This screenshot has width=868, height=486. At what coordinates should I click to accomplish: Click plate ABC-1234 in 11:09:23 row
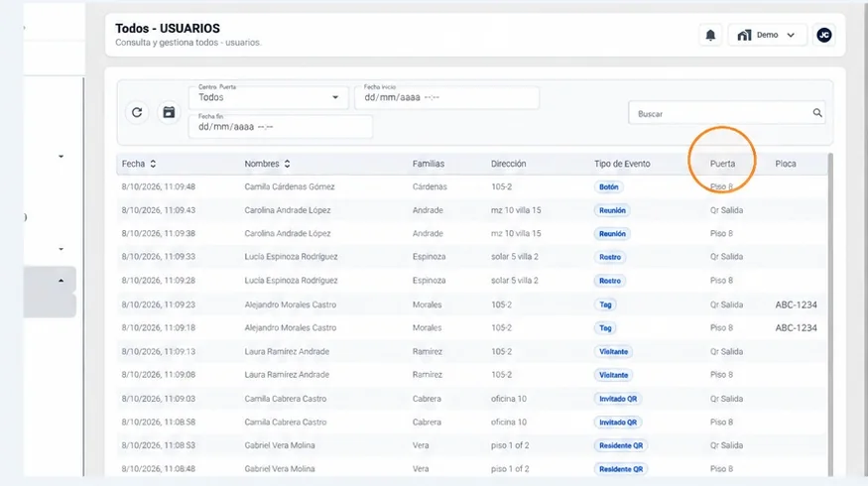click(796, 304)
